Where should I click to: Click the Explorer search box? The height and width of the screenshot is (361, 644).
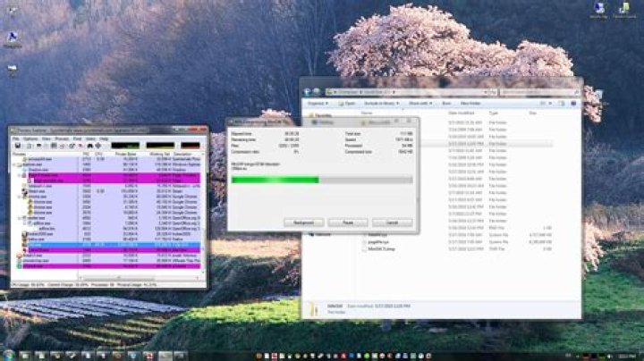click(539, 92)
